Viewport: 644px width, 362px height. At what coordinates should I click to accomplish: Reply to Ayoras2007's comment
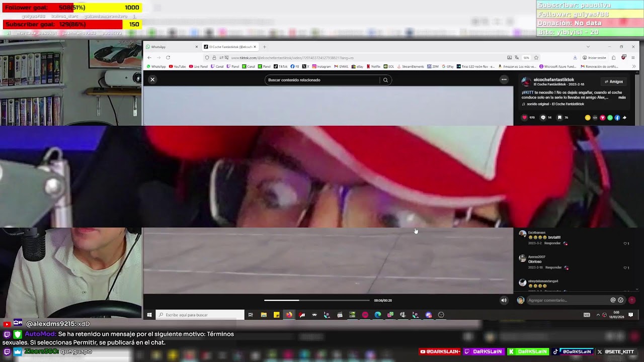[x=553, y=267]
